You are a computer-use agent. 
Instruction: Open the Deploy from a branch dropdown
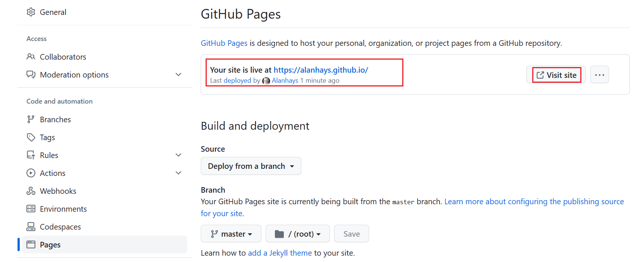point(251,166)
